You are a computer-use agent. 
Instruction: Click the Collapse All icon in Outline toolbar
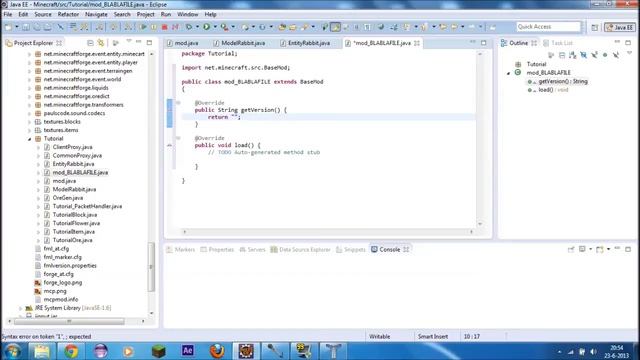(562, 55)
